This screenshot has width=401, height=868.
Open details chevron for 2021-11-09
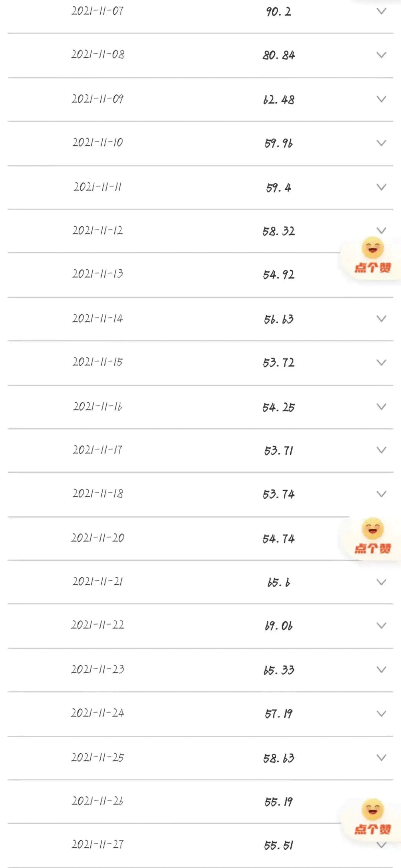pyautogui.click(x=381, y=99)
